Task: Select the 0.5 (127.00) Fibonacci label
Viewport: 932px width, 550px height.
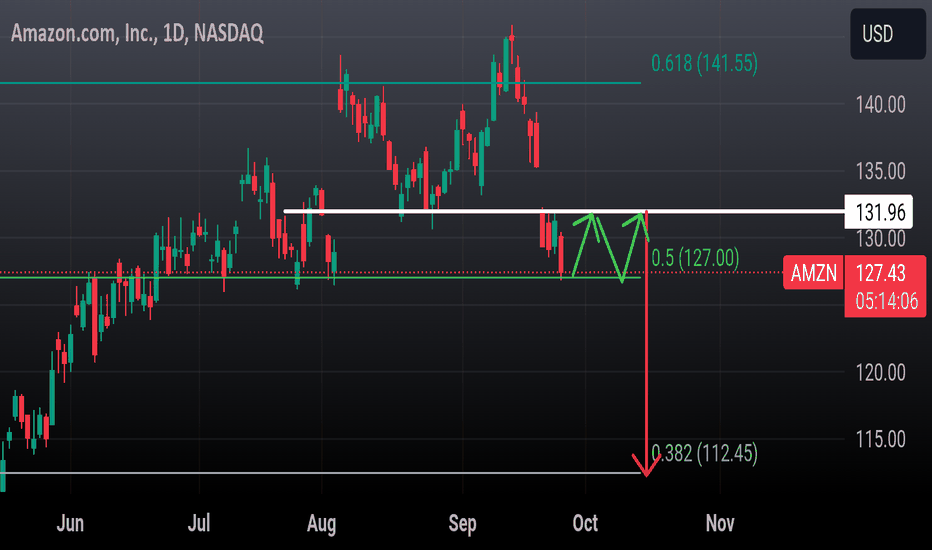Action: coord(695,258)
